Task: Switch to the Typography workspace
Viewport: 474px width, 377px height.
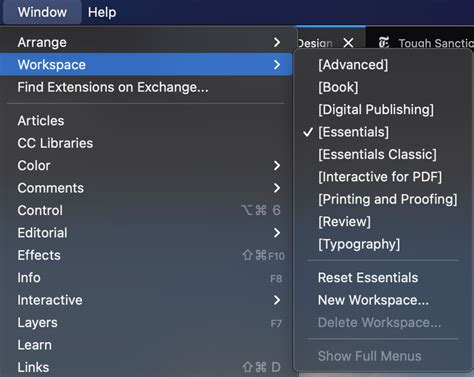Action: pos(383,244)
